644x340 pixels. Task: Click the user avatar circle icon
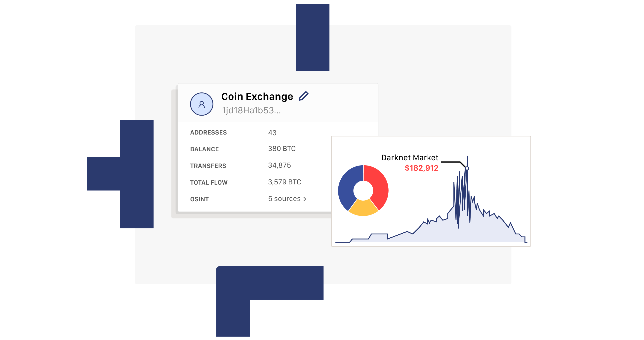201,104
